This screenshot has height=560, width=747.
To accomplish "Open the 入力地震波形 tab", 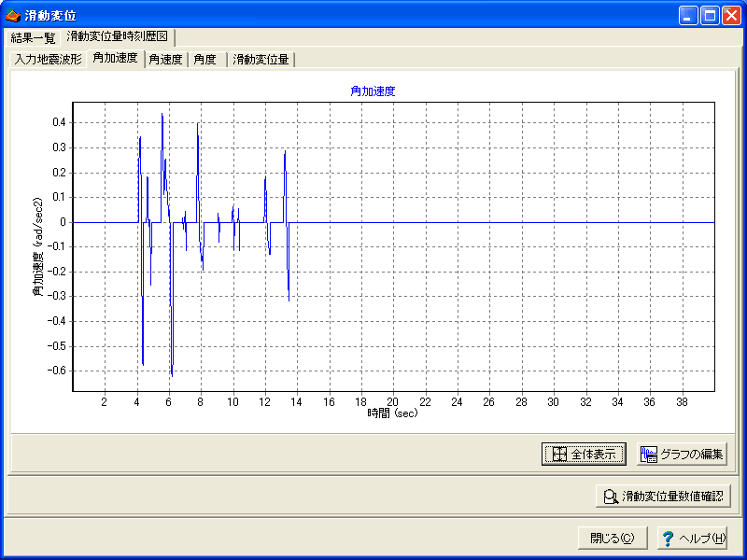I will coord(49,60).
